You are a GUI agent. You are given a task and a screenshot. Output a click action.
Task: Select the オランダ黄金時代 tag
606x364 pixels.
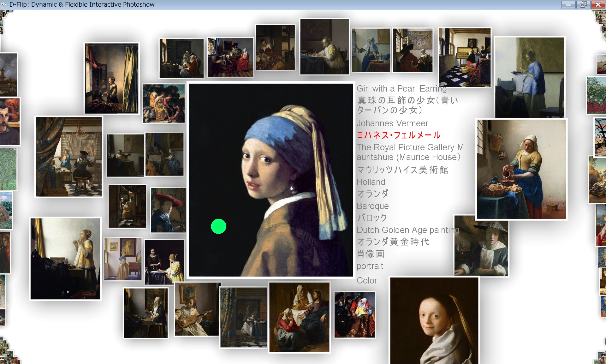[393, 242]
